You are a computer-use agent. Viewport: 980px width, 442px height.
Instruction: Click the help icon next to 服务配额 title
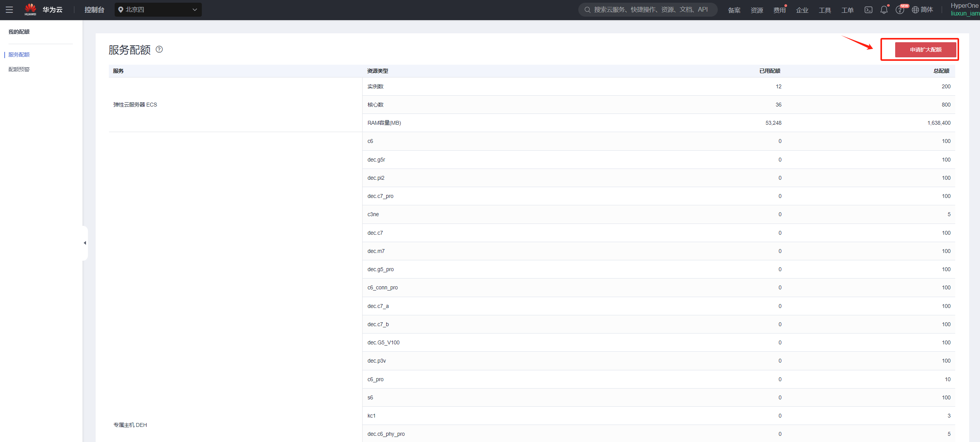point(159,49)
